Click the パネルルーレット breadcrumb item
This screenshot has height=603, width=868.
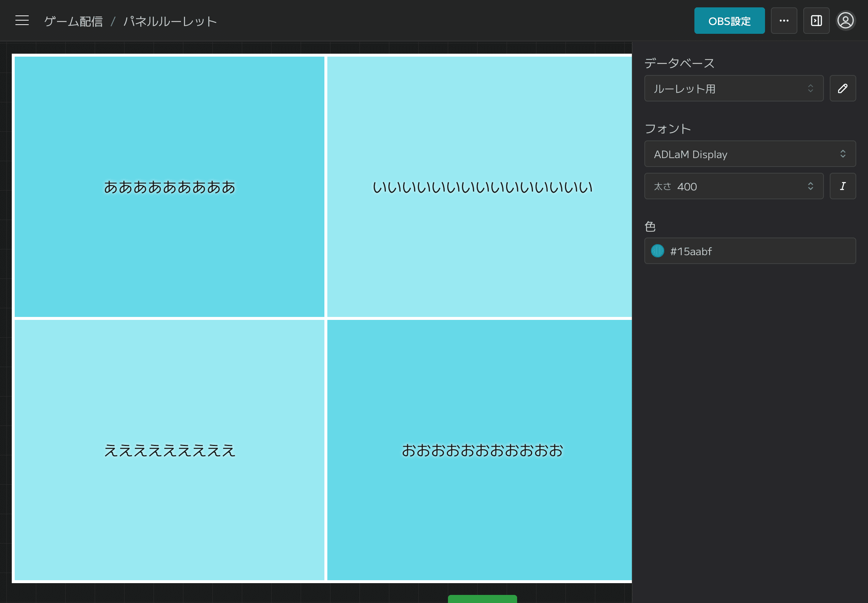(x=170, y=21)
